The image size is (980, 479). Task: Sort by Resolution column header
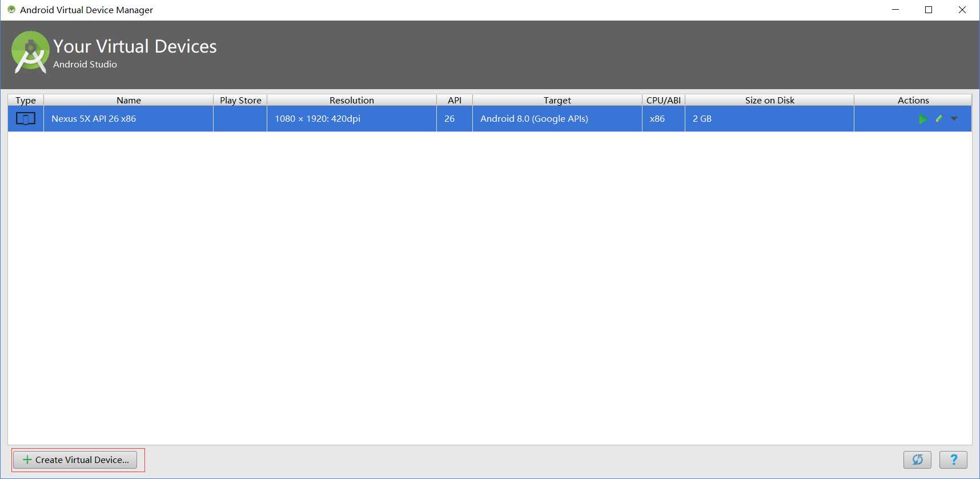tap(352, 100)
